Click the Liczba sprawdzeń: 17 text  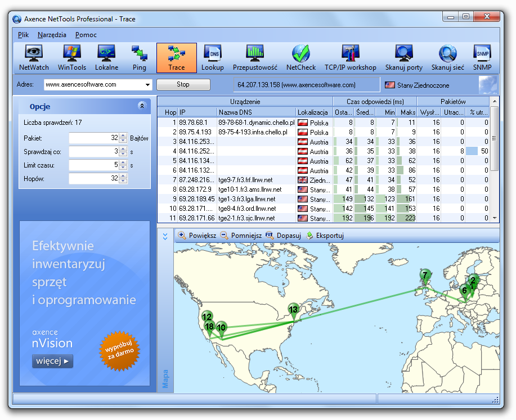53,123
